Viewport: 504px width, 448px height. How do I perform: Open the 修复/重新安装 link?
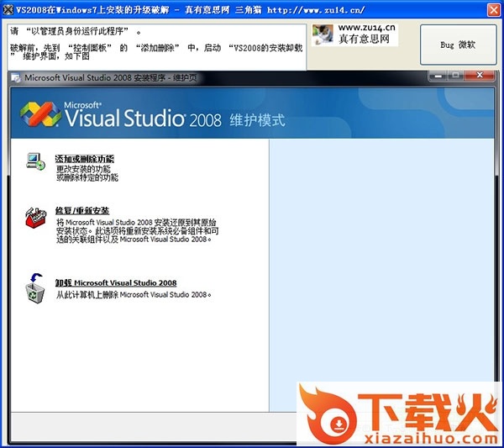tap(82, 211)
